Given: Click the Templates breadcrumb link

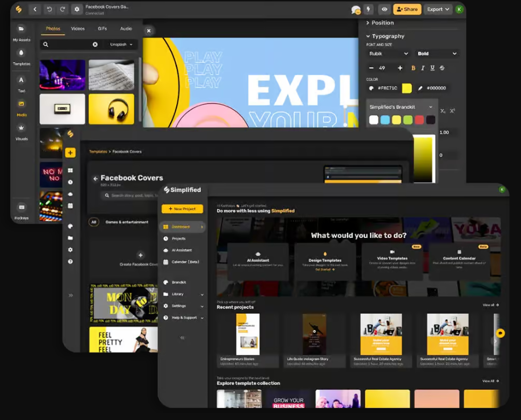Looking at the screenshot, I should (98, 151).
